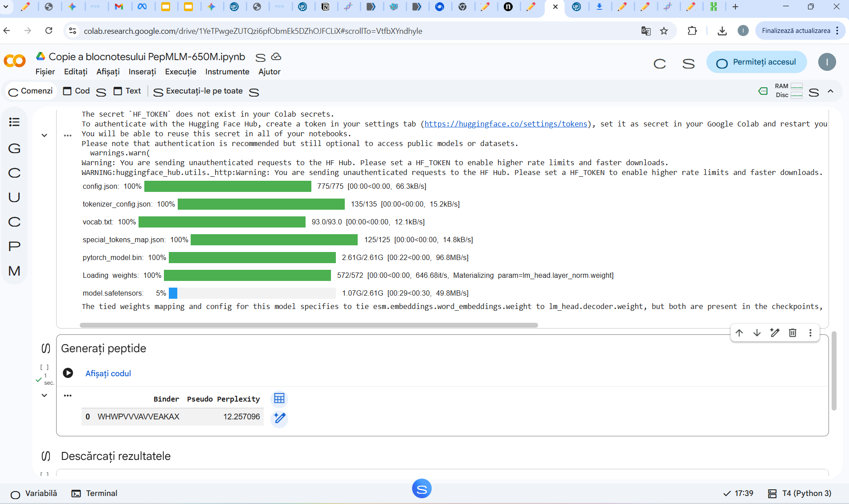Collapse first cell output chevron

pos(44,135)
